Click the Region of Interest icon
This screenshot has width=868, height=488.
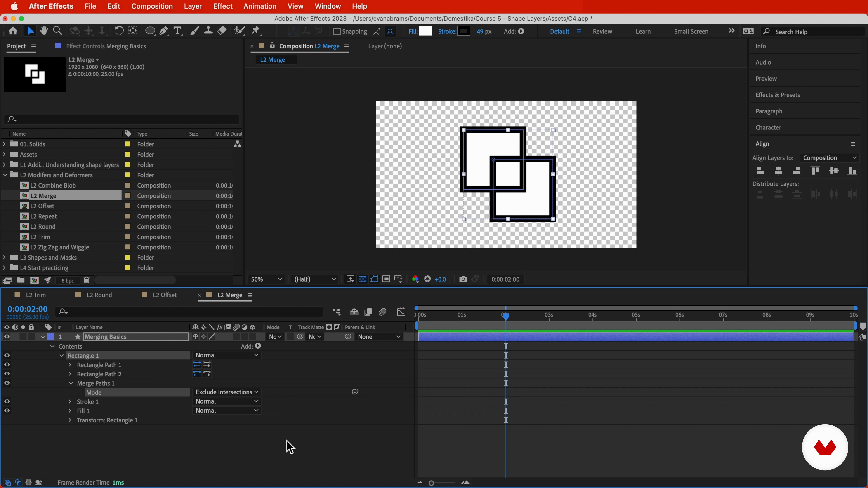386,279
